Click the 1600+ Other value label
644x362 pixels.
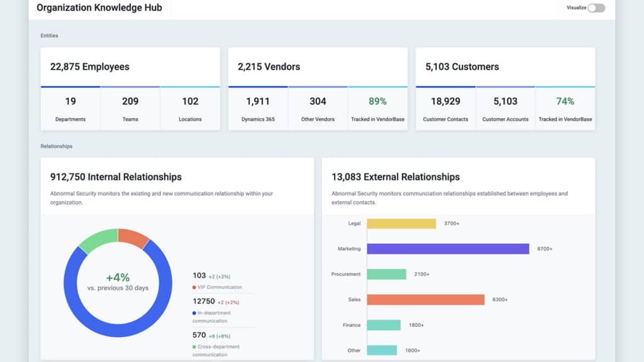tap(413, 351)
